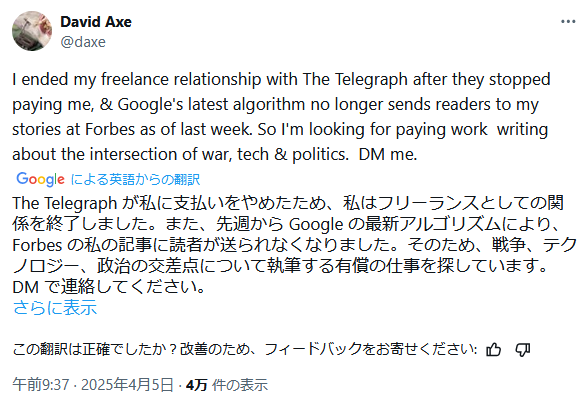Click 'Google's latest algorithm' phrase in tweet
The image size is (588, 405).
pyautogui.click(x=212, y=105)
